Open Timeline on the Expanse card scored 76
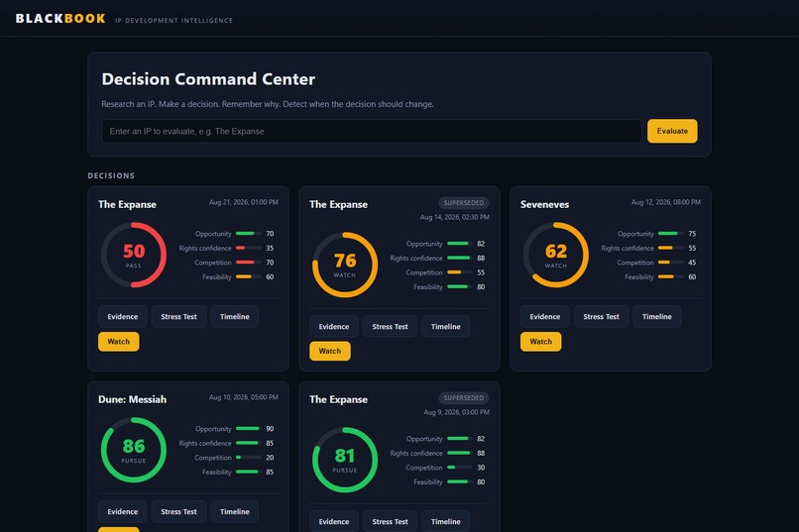The height and width of the screenshot is (532, 799). pyautogui.click(x=446, y=326)
